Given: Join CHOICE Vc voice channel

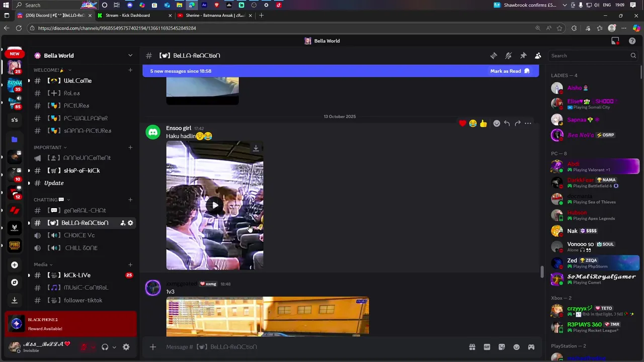Looking at the screenshot, I should tap(83, 235).
